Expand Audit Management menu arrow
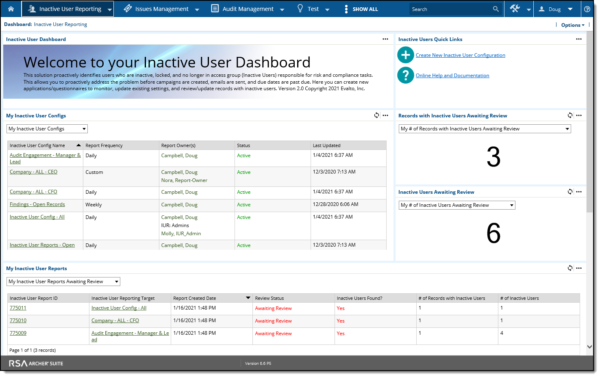Viewport: 600px width, 377px height. [x=282, y=10]
